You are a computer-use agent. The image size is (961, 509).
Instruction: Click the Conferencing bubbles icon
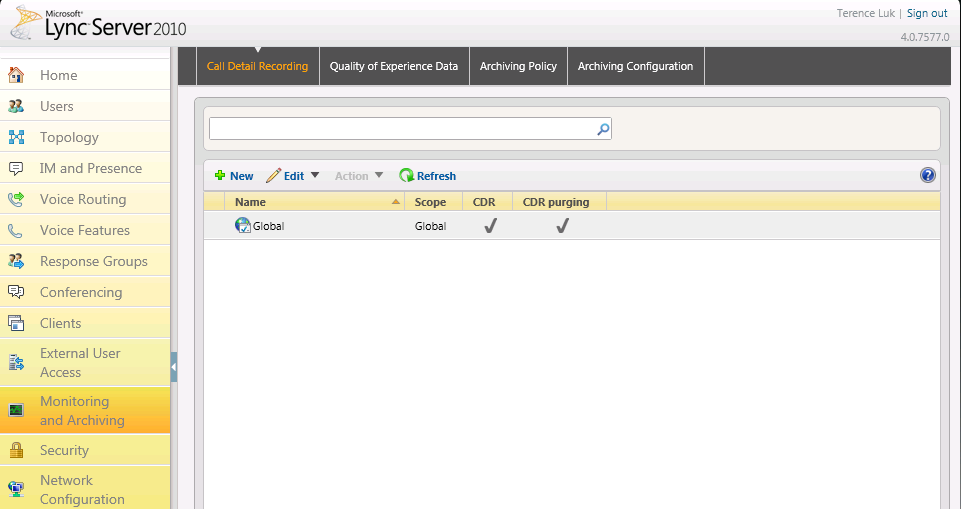click(x=16, y=292)
